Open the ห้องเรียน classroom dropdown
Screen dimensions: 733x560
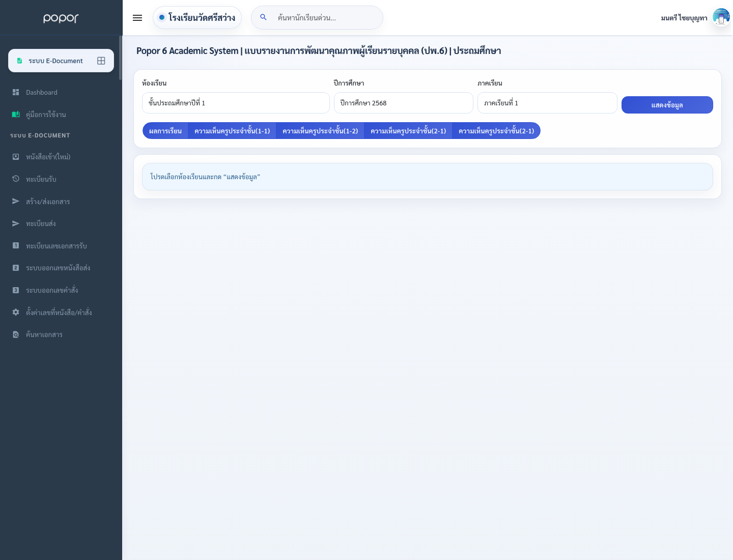click(x=236, y=103)
